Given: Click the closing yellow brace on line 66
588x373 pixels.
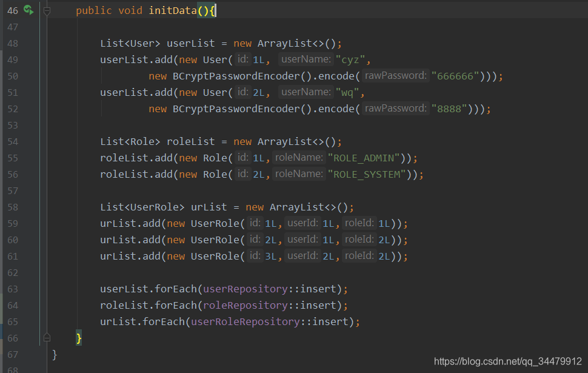Looking at the screenshot, I should 79,338.
